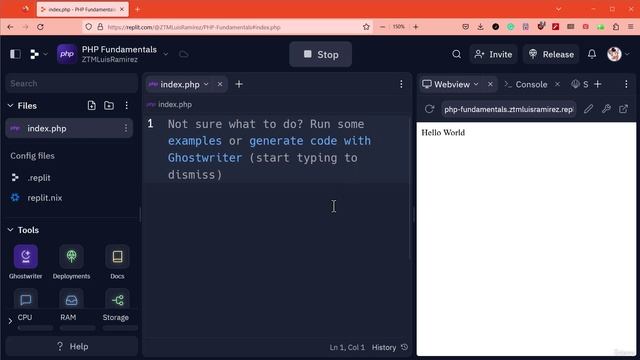Open the user avatar menu

tap(618, 54)
